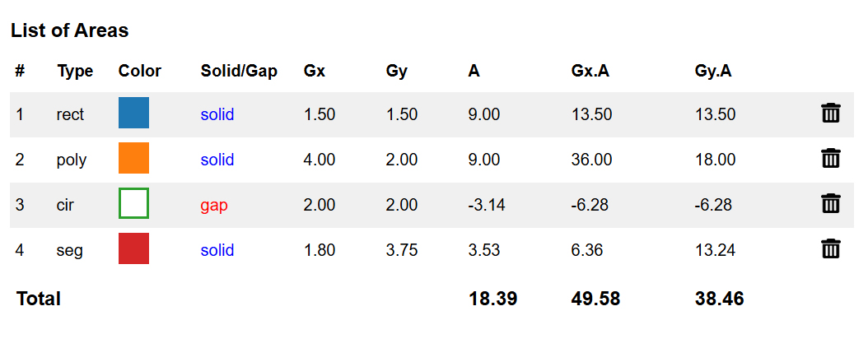
Task: Click the orange poly color swatch
Action: (133, 159)
